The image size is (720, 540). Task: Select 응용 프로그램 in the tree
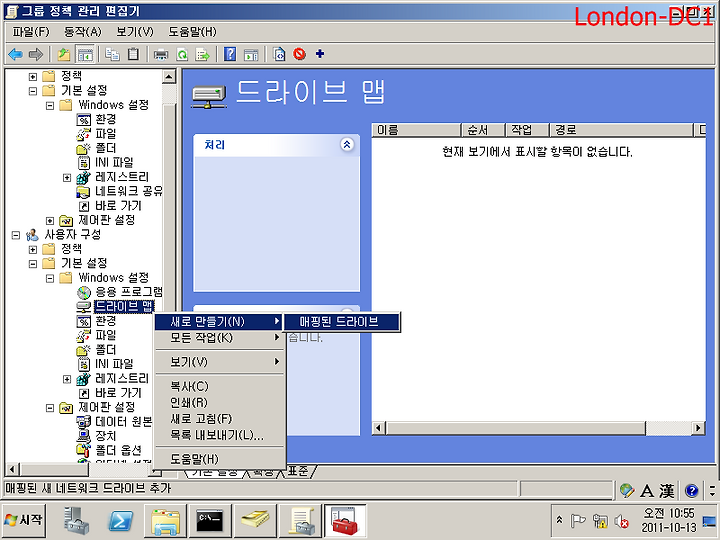129,292
